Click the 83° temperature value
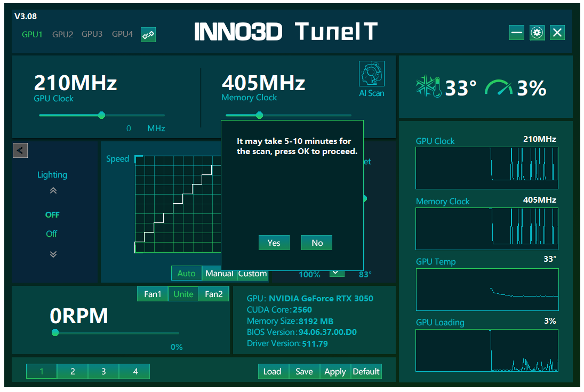 point(365,275)
